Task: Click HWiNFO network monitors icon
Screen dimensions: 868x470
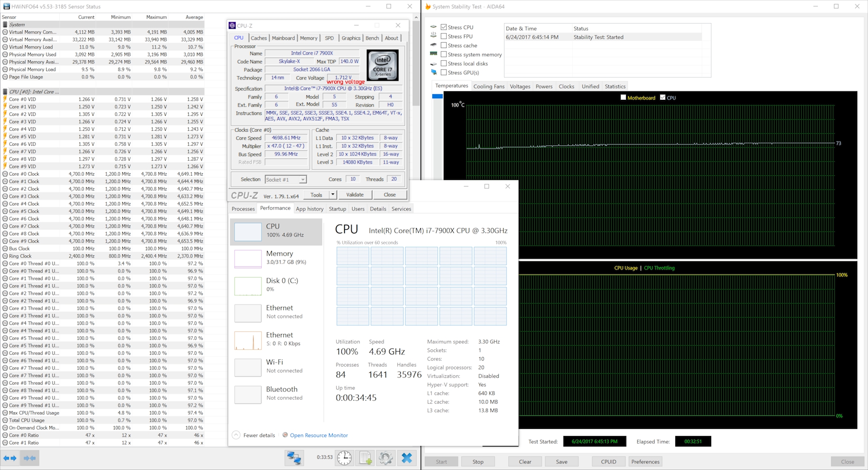Action: tap(294, 458)
